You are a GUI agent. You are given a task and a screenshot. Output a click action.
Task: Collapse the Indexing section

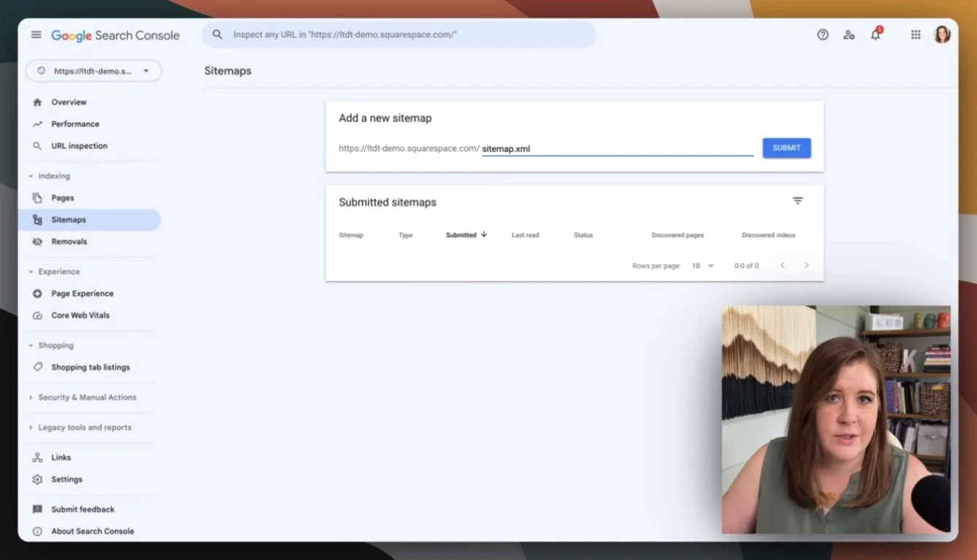click(x=31, y=176)
